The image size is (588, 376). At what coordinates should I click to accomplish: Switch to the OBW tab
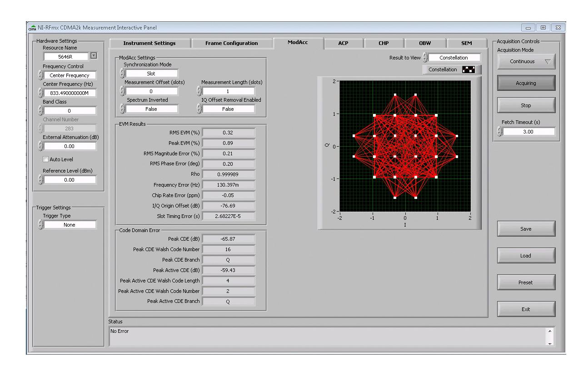click(425, 43)
